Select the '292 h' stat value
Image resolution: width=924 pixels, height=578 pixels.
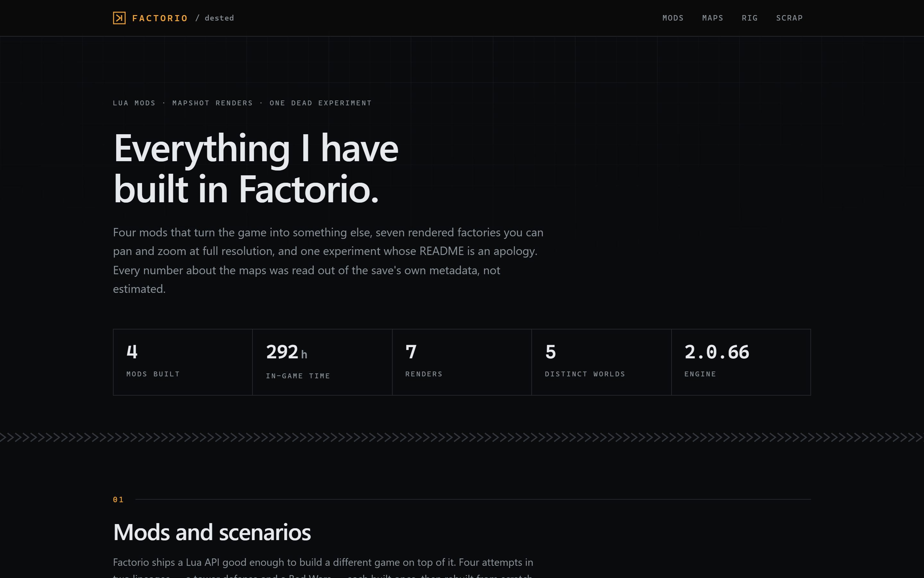pos(287,352)
